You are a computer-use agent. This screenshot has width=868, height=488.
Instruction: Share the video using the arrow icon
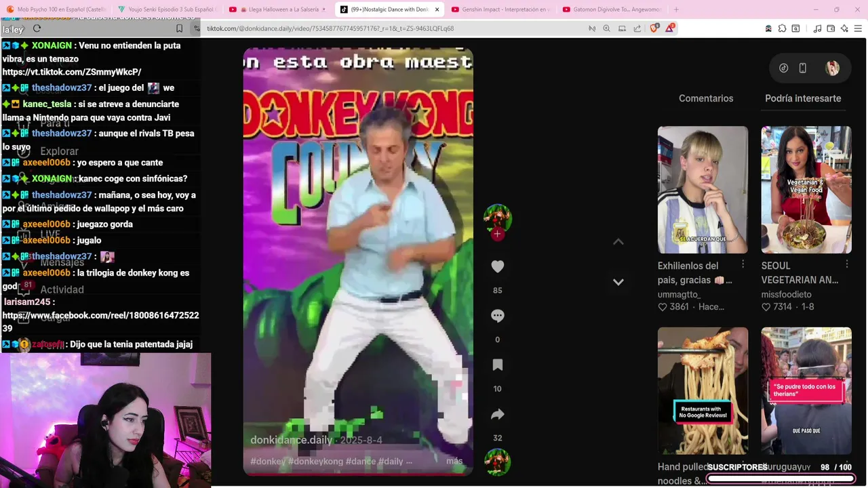pos(497,414)
